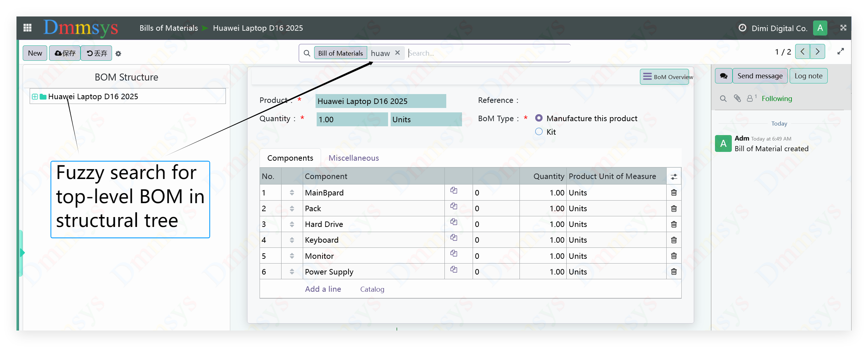Open Bills of Materials breadcrumb
This screenshot has width=868, height=347.
click(168, 28)
